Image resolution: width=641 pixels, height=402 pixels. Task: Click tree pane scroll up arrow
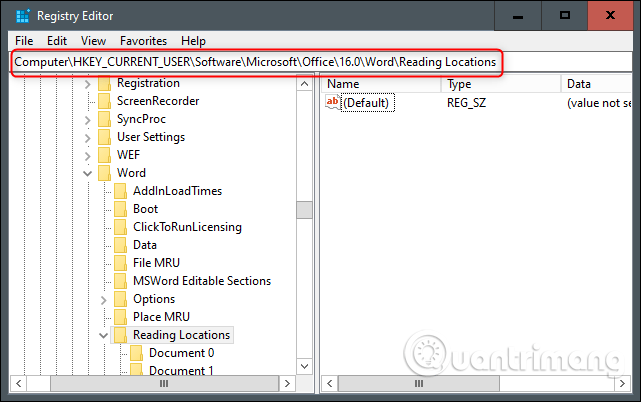click(304, 84)
